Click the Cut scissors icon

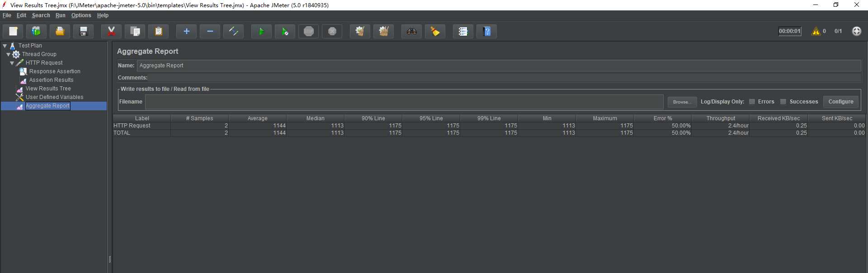click(x=111, y=31)
